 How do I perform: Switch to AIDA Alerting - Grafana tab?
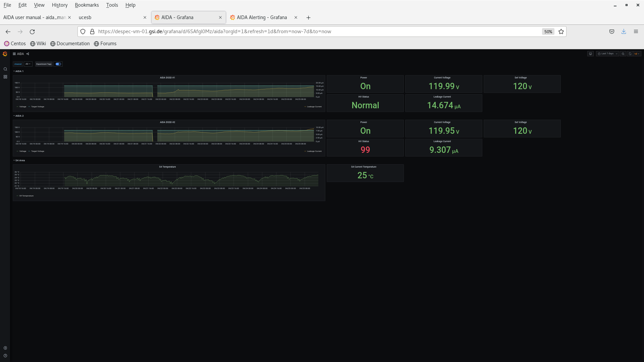262,17
